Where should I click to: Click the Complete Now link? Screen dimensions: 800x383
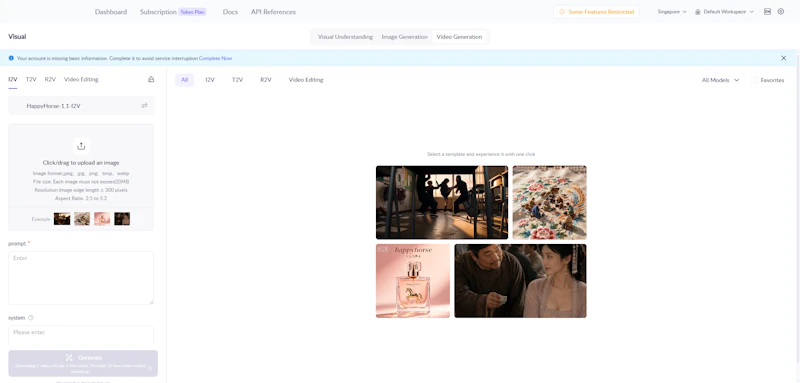pos(215,58)
